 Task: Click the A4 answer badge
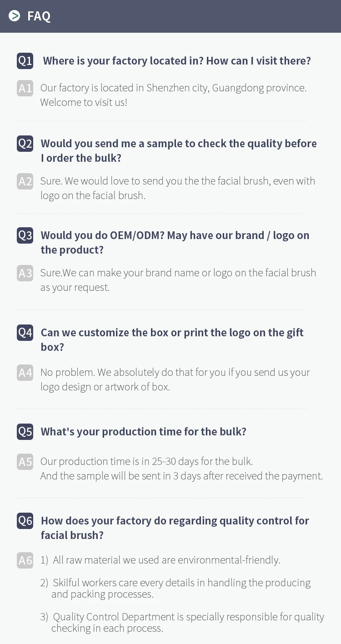tap(25, 373)
